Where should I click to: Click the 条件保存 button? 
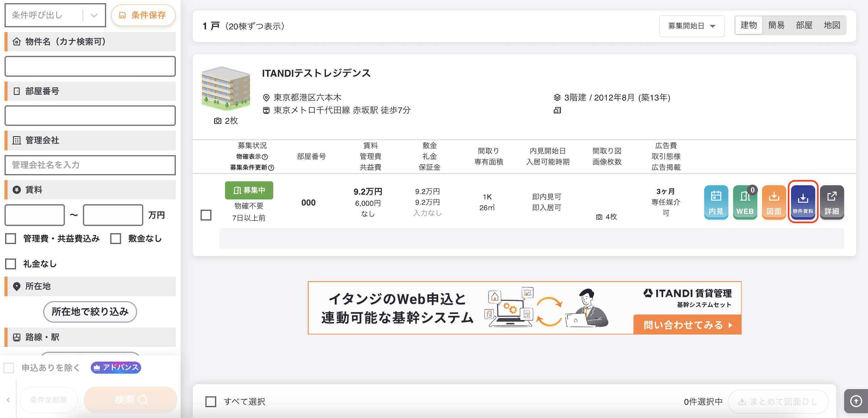[x=143, y=15]
